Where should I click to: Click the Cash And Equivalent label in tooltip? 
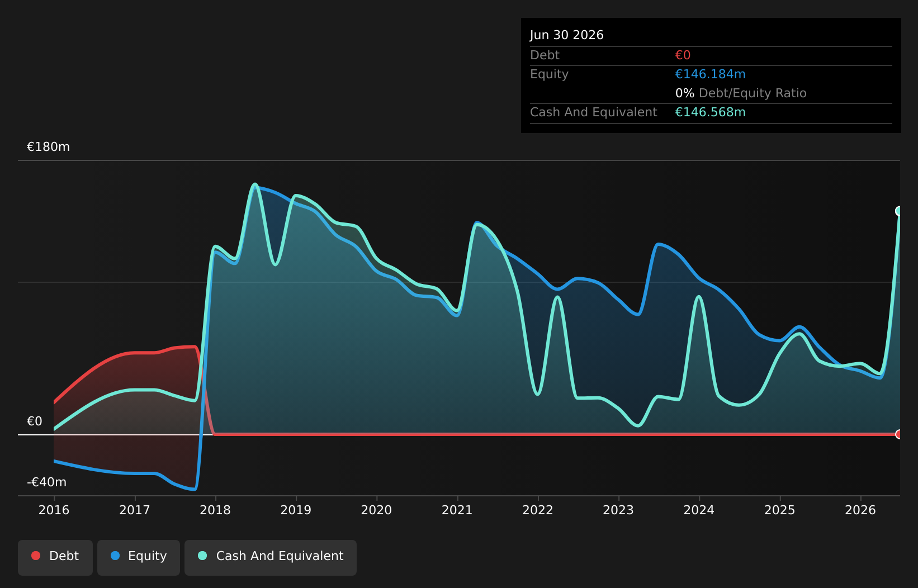coord(594,112)
